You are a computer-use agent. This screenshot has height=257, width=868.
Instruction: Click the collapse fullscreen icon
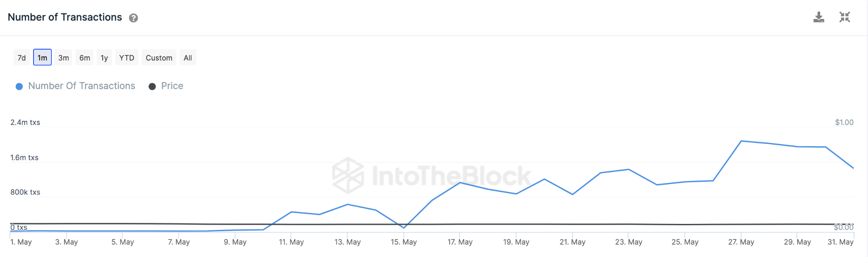pos(845,17)
